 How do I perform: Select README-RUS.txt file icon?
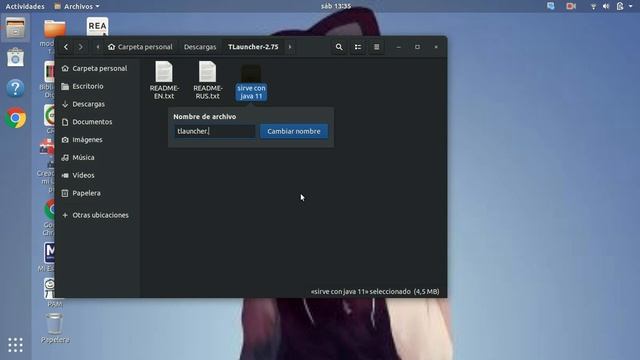click(207, 72)
